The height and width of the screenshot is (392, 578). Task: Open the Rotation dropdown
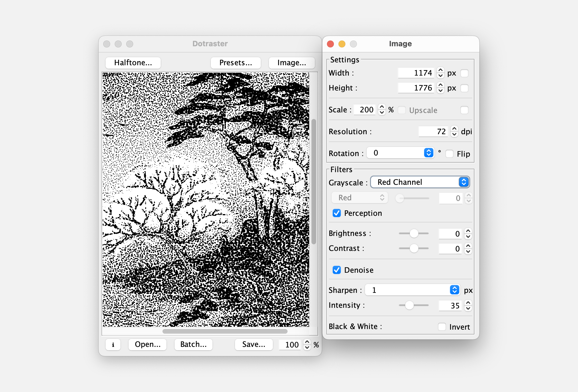[x=400, y=153]
